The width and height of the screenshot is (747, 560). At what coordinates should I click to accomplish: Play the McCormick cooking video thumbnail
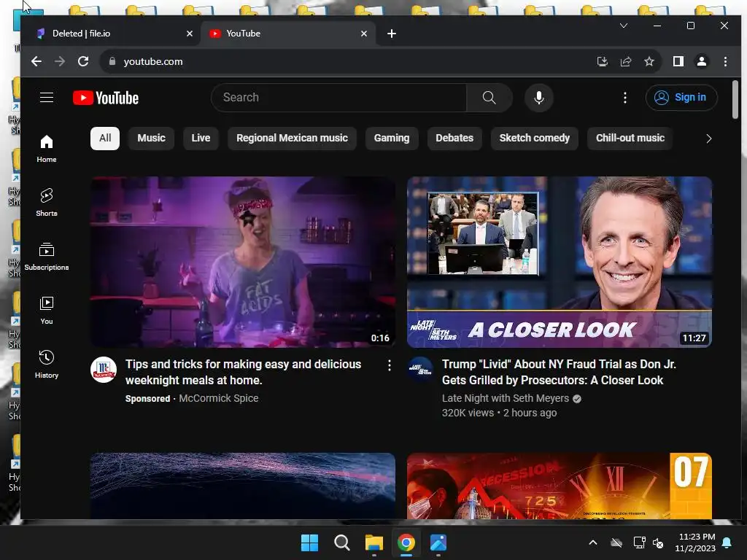click(243, 262)
